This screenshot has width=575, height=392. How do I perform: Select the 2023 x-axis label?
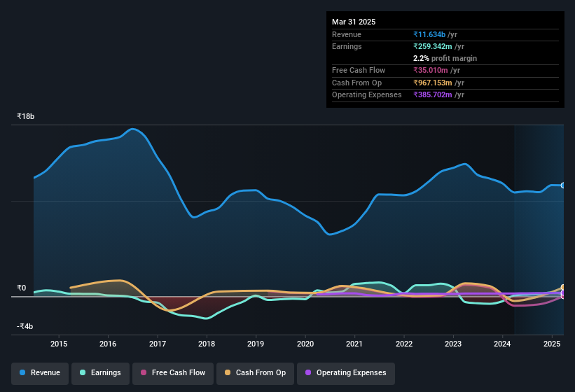pos(453,344)
